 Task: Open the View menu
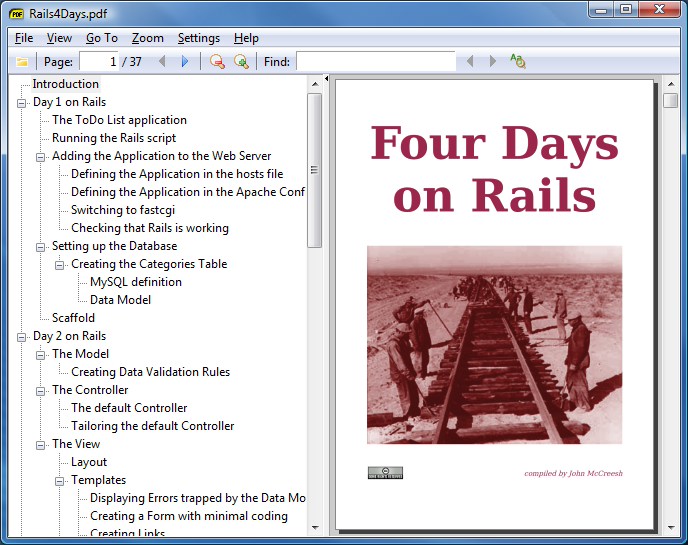[59, 38]
